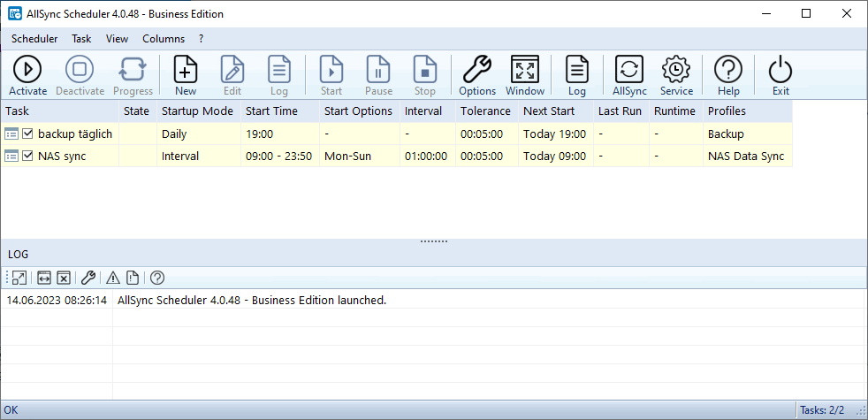This screenshot has height=420, width=868.
Task: Launch AllSync from the toolbar
Action: [629, 75]
